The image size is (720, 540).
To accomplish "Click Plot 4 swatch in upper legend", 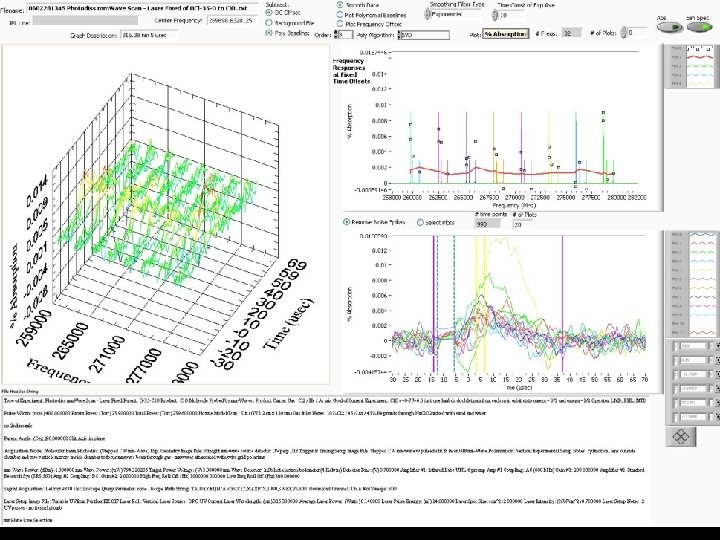I will (x=700, y=84).
